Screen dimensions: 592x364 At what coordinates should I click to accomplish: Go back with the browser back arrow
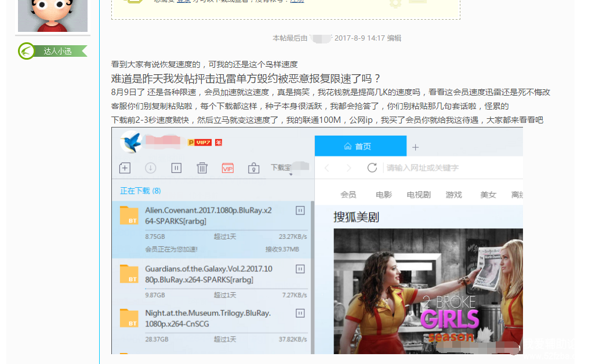327,168
